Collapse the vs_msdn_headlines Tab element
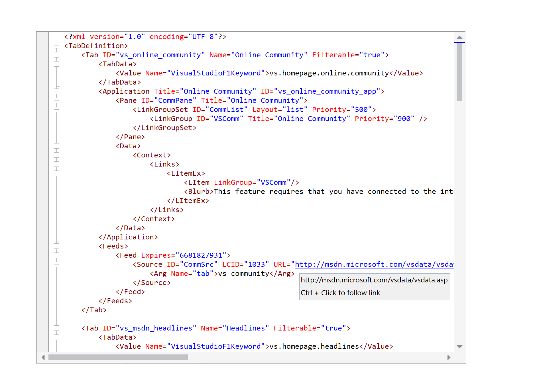 click(x=57, y=328)
